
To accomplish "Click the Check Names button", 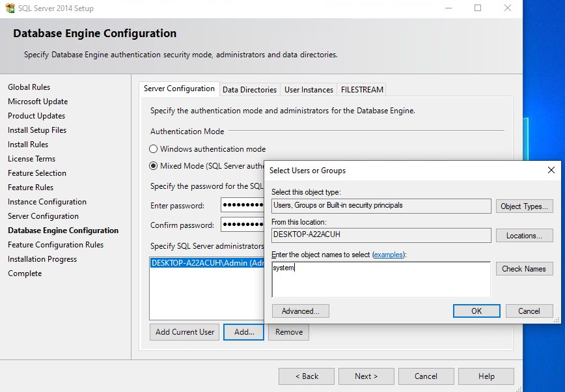I will pyautogui.click(x=524, y=269).
